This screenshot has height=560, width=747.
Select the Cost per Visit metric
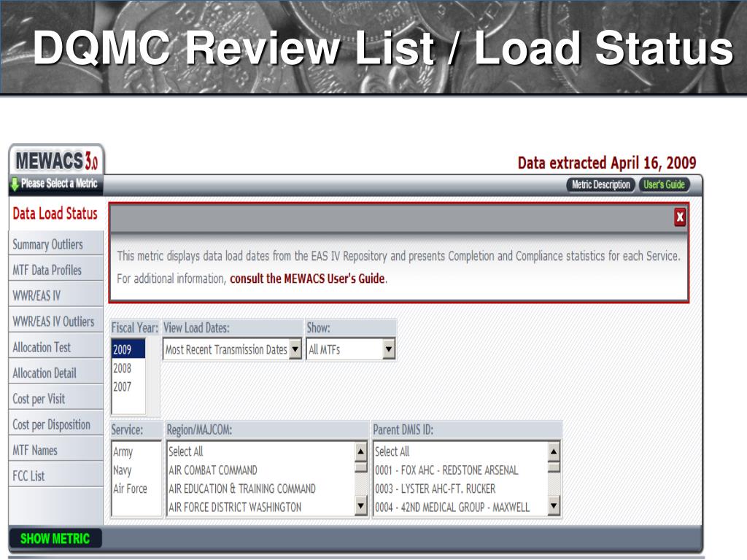[56, 399]
